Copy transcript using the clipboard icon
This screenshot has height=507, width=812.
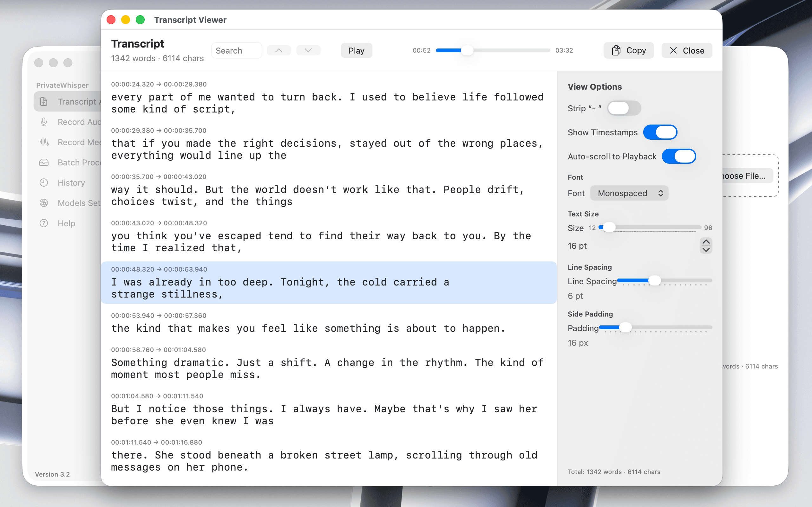pyautogui.click(x=616, y=50)
